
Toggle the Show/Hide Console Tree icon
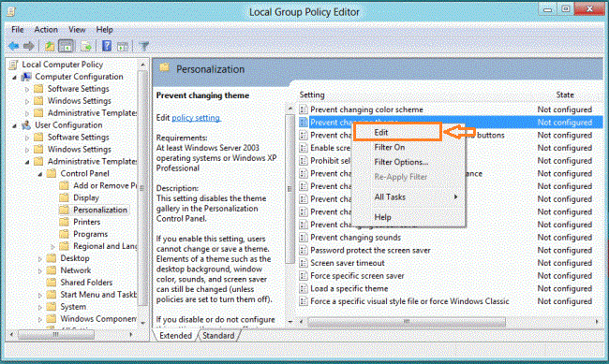click(x=66, y=46)
